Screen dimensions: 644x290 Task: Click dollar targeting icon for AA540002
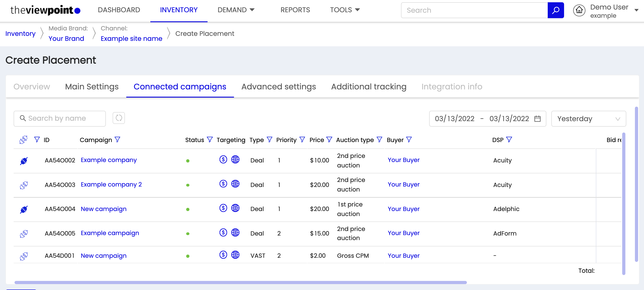point(223,159)
